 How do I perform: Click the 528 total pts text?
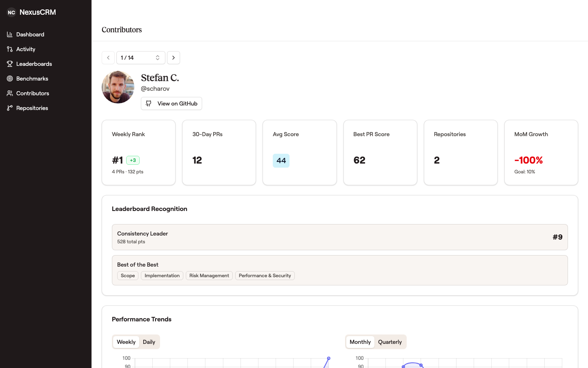click(x=131, y=242)
